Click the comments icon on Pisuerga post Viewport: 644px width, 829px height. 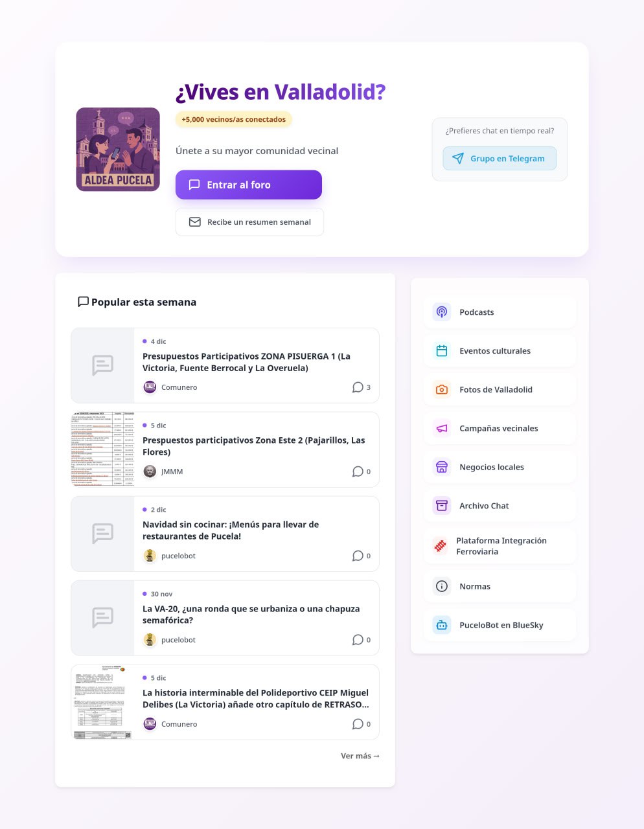tap(358, 387)
